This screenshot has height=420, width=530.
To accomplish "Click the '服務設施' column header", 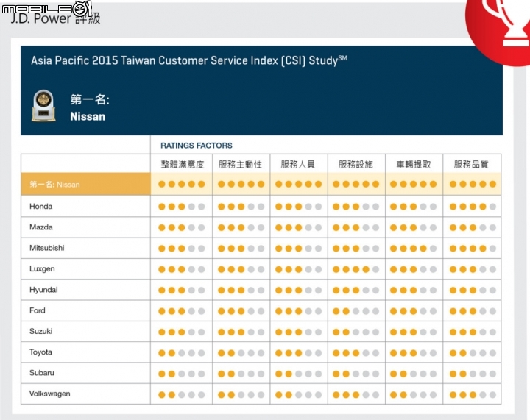I will pos(356,165).
